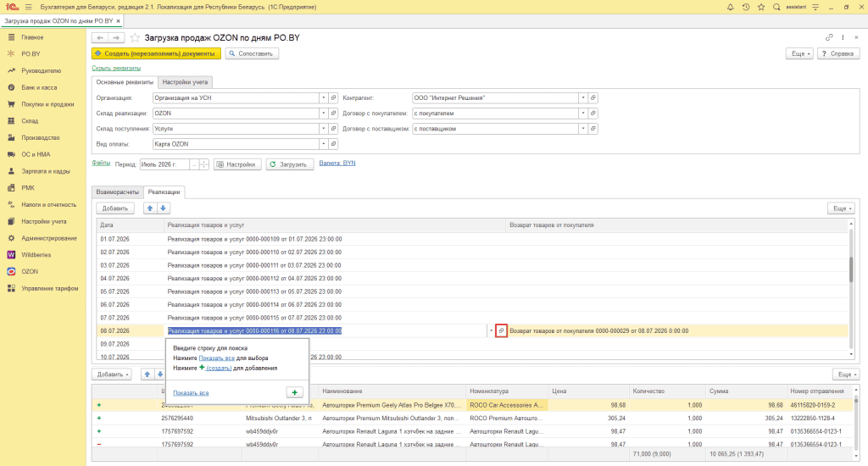Click Возврат товаров от покупателя 0000-000029 cell
Image resolution: width=868 pixels, height=466 pixels.
(676, 331)
